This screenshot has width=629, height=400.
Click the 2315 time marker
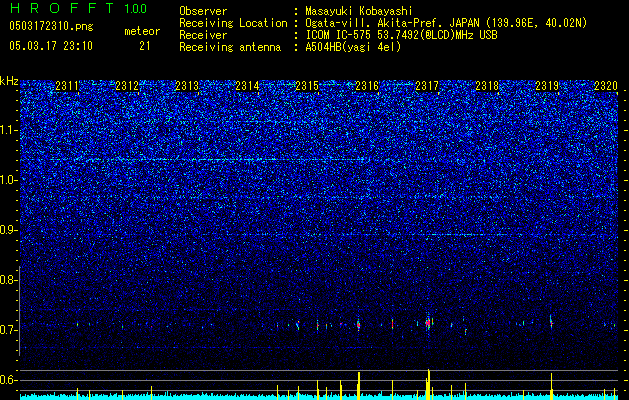(307, 86)
